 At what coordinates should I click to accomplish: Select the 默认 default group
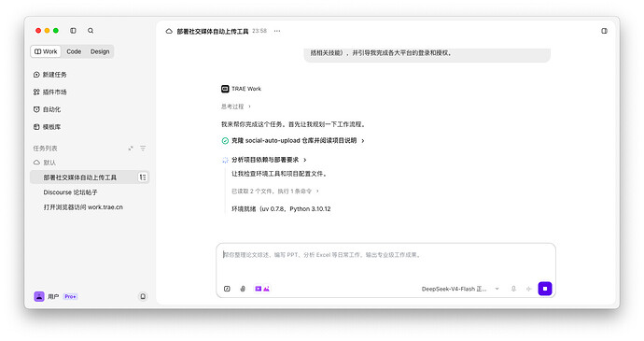click(45, 163)
